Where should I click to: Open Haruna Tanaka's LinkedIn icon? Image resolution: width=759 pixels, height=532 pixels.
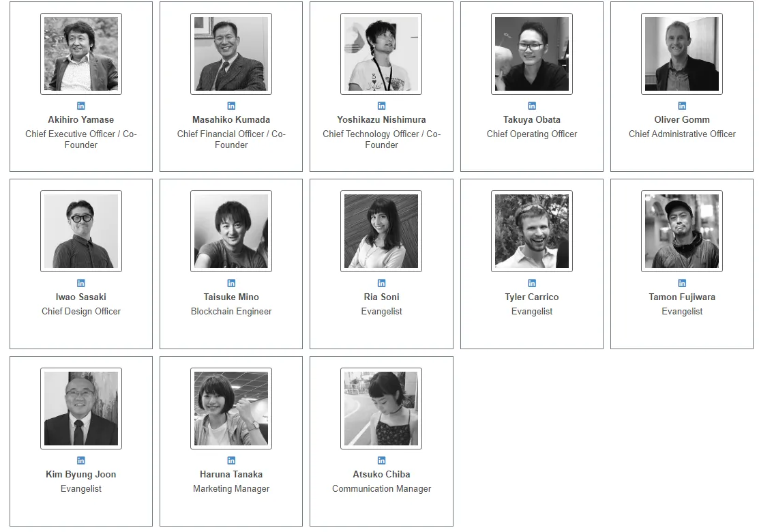[231, 460]
